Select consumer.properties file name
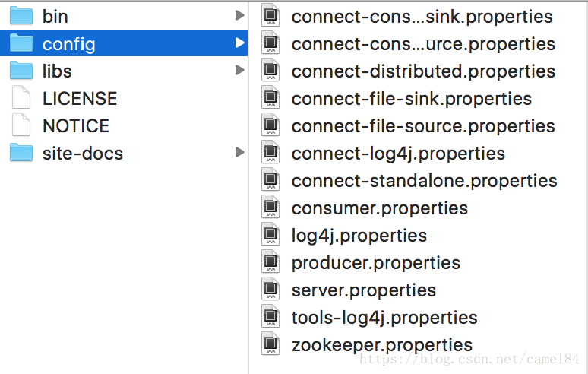The width and height of the screenshot is (588, 374). [380, 208]
